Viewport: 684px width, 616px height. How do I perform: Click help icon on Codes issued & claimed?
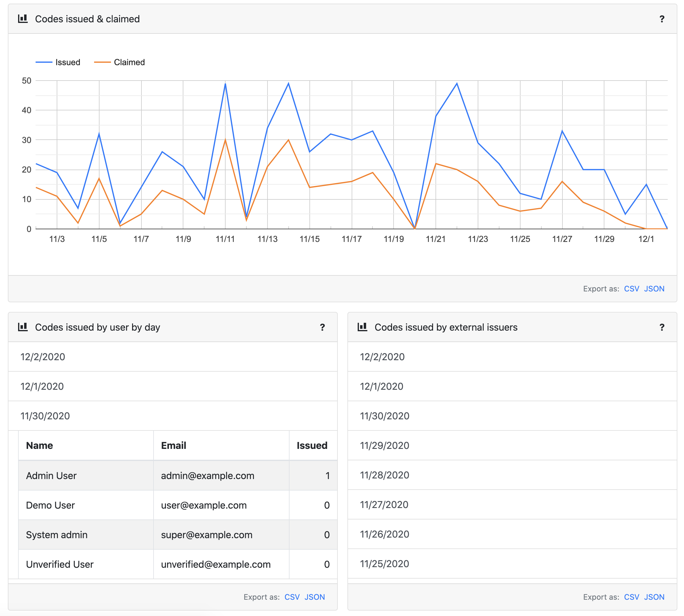(662, 19)
